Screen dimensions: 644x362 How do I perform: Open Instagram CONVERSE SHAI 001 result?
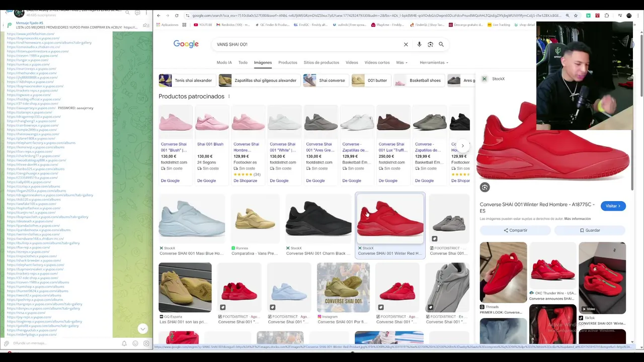pyautogui.click(x=343, y=293)
